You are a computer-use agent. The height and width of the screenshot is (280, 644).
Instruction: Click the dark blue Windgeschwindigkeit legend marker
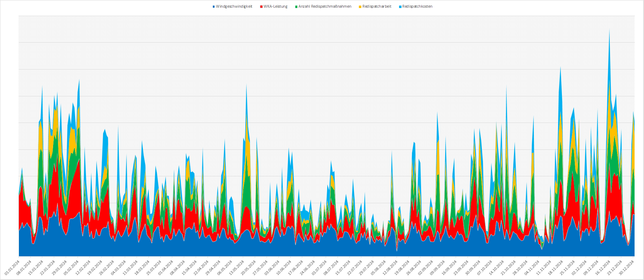coord(214,7)
